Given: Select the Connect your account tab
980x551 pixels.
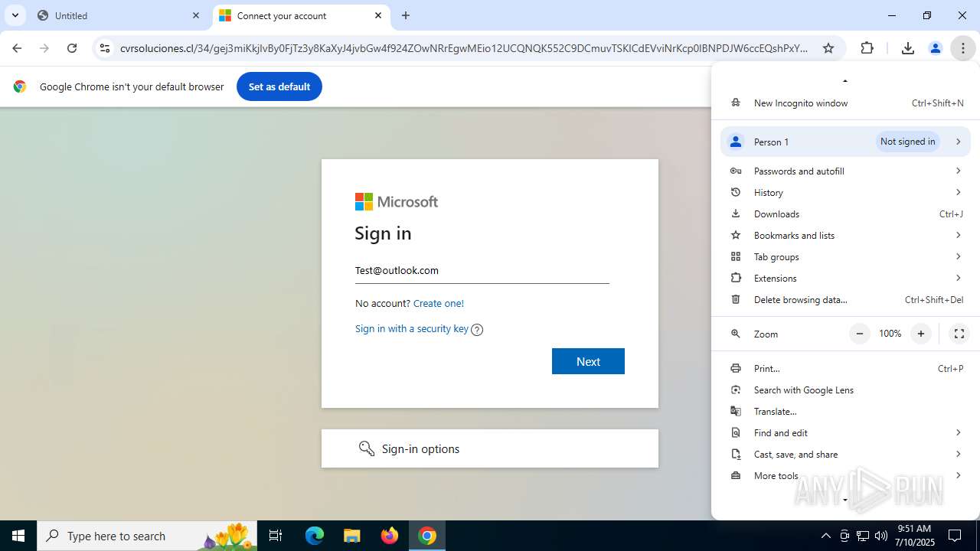Looking at the screenshot, I should (x=301, y=15).
